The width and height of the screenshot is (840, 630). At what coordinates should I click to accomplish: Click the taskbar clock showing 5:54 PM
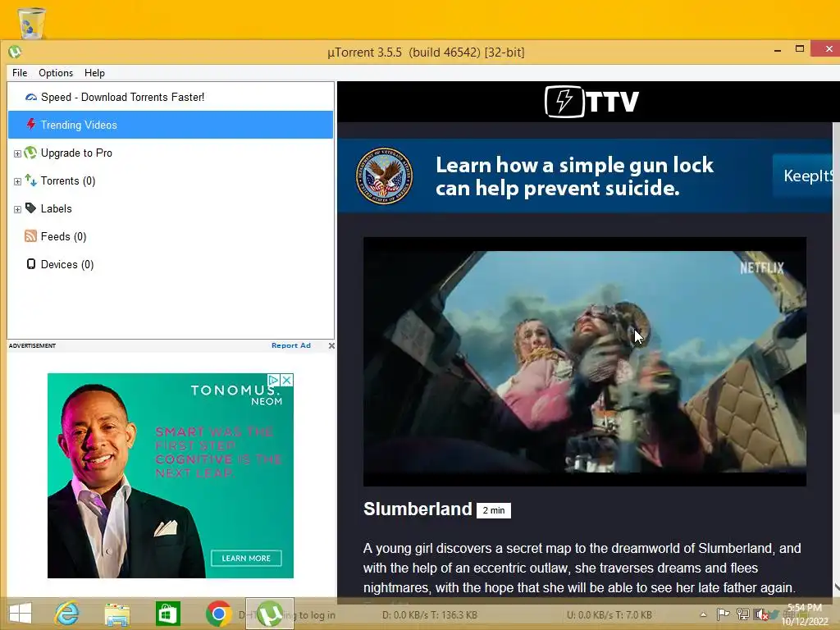coord(805,614)
